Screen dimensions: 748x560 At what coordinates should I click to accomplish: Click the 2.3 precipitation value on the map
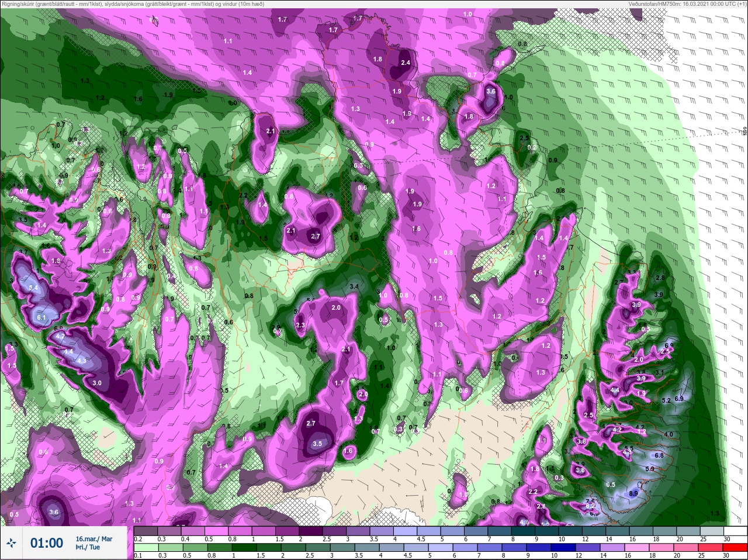pyautogui.click(x=300, y=325)
